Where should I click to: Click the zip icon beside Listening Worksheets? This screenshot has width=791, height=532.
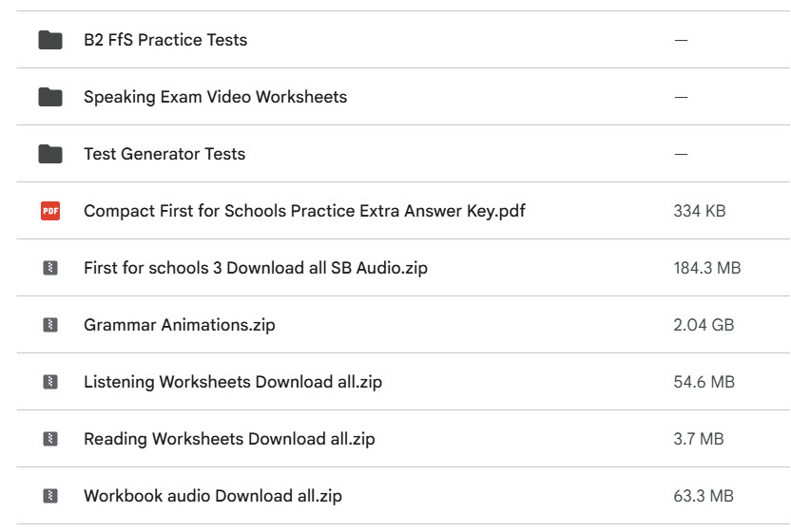point(50,382)
